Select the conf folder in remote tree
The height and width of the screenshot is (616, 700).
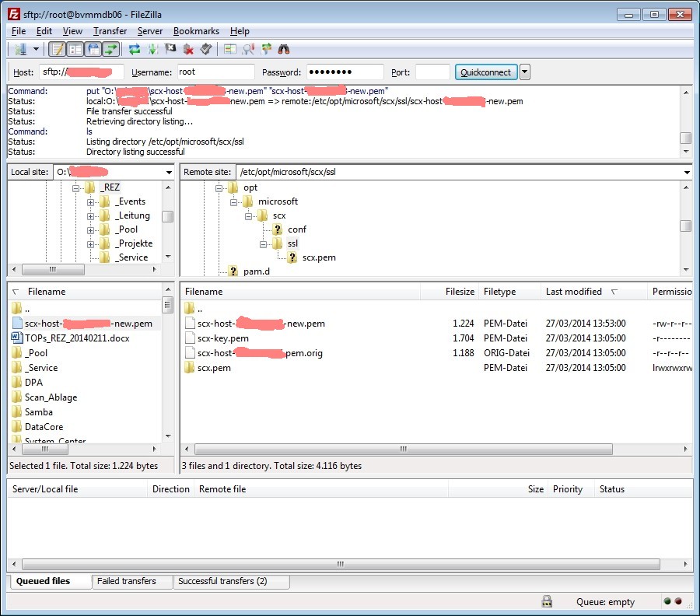pos(297,229)
